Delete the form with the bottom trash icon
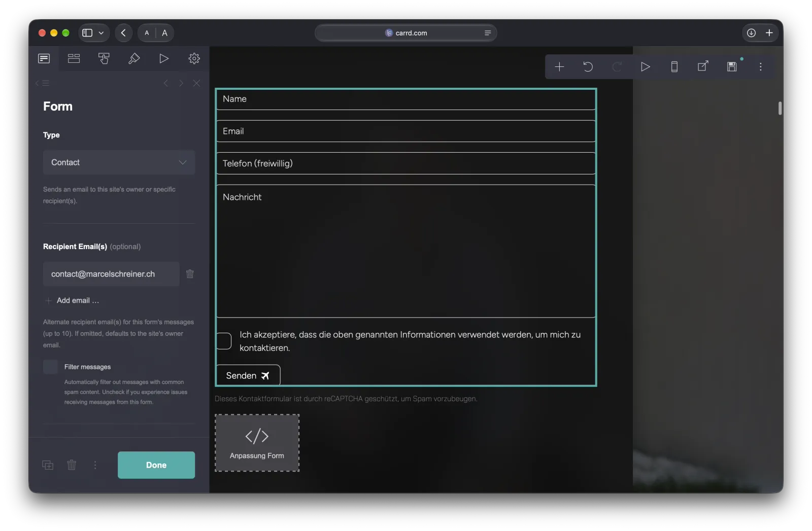 pyautogui.click(x=72, y=465)
